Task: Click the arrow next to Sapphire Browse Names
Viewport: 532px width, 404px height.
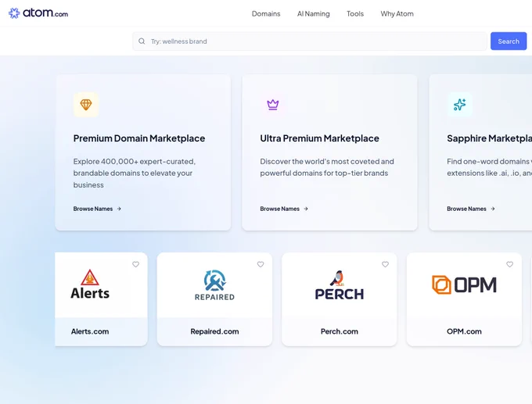Action: (x=493, y=209)
